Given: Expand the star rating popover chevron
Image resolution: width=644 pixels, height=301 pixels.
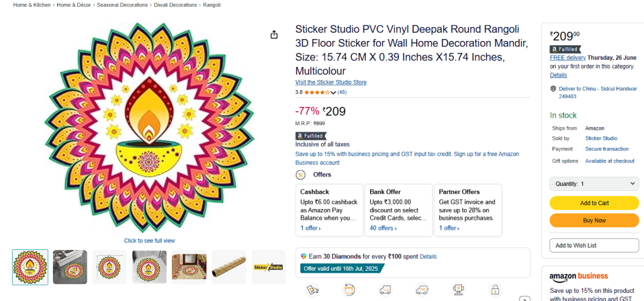Looking at the screenshot, I should coord(334,93).
